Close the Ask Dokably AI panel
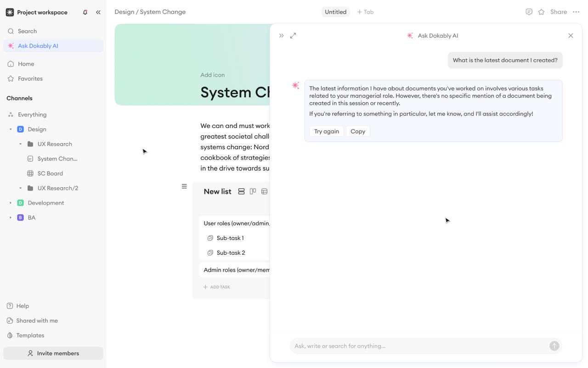Image resolution: width=588 pixels, height=368 pixels. 571,35
